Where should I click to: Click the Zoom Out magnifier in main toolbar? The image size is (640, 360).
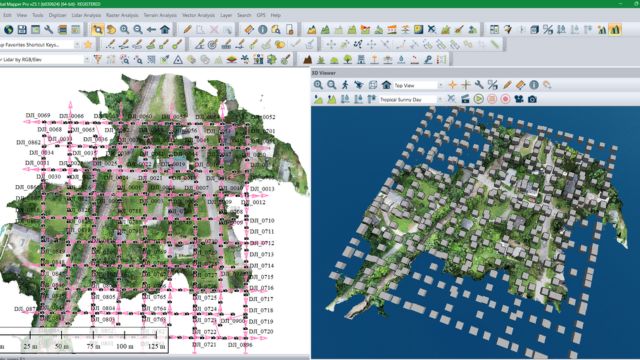[x=138, y=29]
